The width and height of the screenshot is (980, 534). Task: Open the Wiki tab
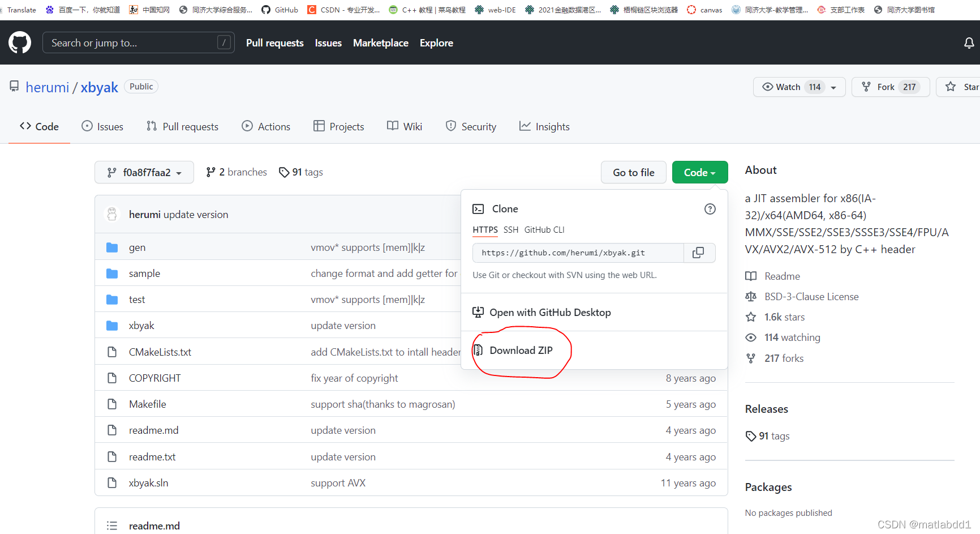405,126
